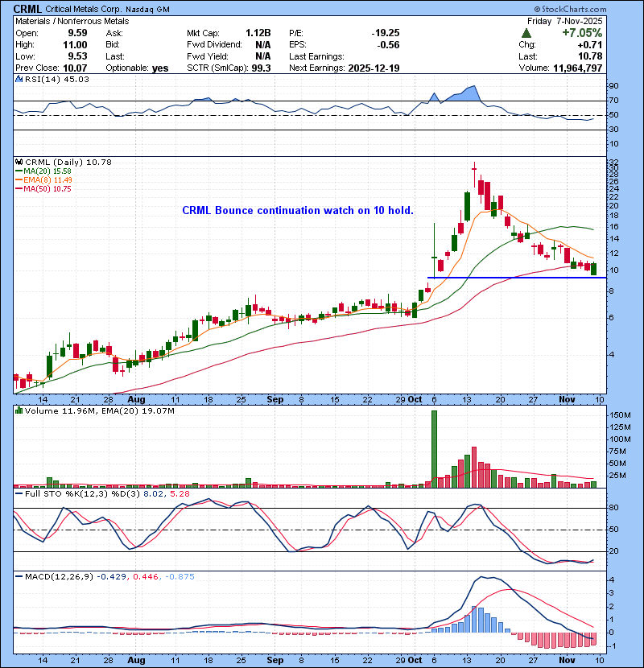Click the RSI(14) 45.03 indicator label
The width and height of the screenshot is (644, 668).
pyautogui.click(x=56, y=79)
